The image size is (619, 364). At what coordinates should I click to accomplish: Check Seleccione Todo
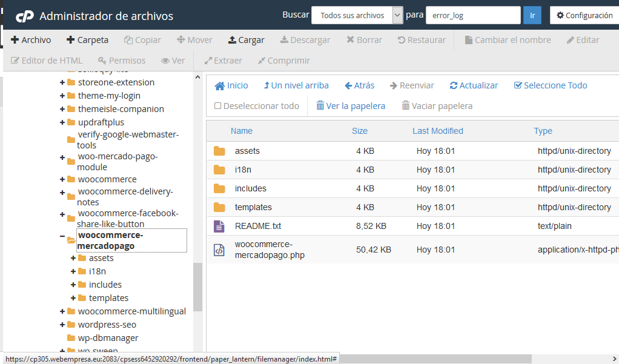click(x=551, y=85)
